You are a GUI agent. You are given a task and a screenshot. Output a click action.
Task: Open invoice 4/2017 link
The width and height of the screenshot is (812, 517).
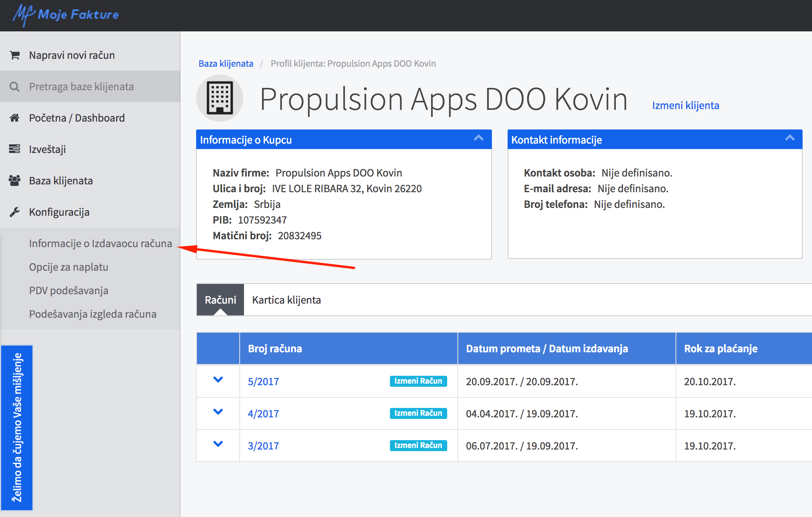[263, 414]
